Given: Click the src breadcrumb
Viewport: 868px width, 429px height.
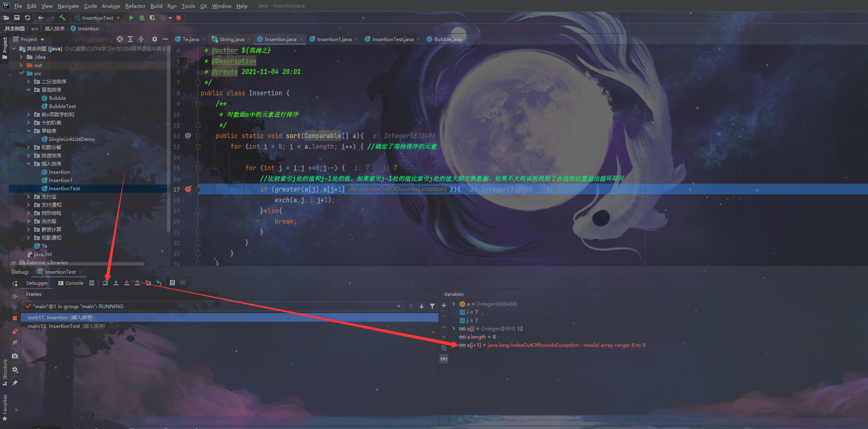Looking at the screenshot, I should tap(35, 29).
